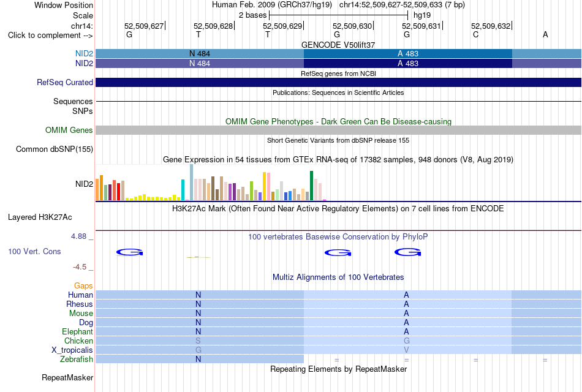Click the '2 bases' scale bar
Screen dimensions: 582x392
339,15
